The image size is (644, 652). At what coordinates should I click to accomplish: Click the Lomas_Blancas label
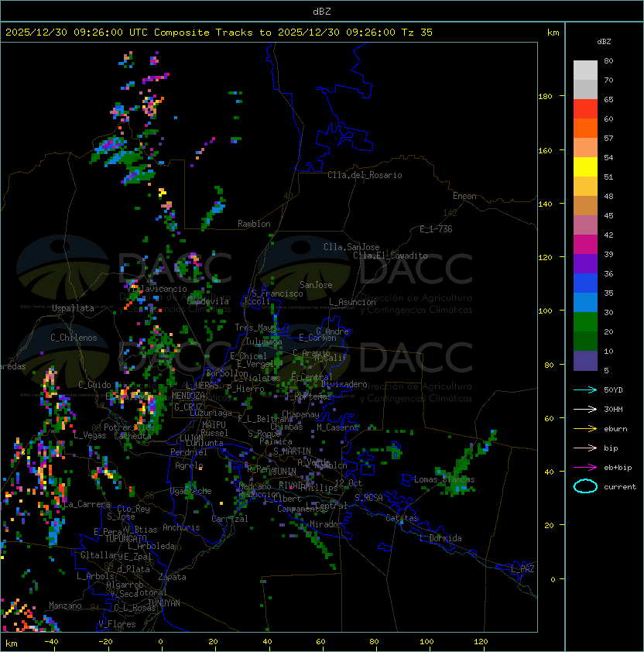click(x=444, y=479)
